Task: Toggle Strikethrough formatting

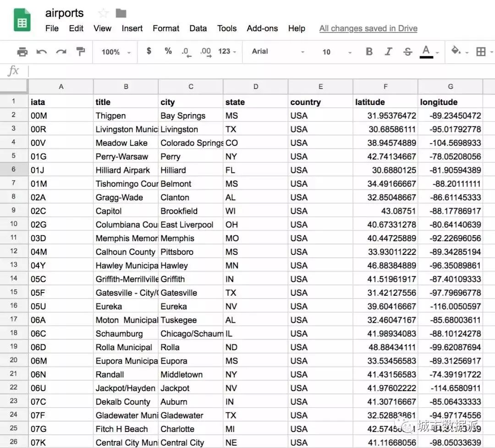Action: click(x=407, y=51)
